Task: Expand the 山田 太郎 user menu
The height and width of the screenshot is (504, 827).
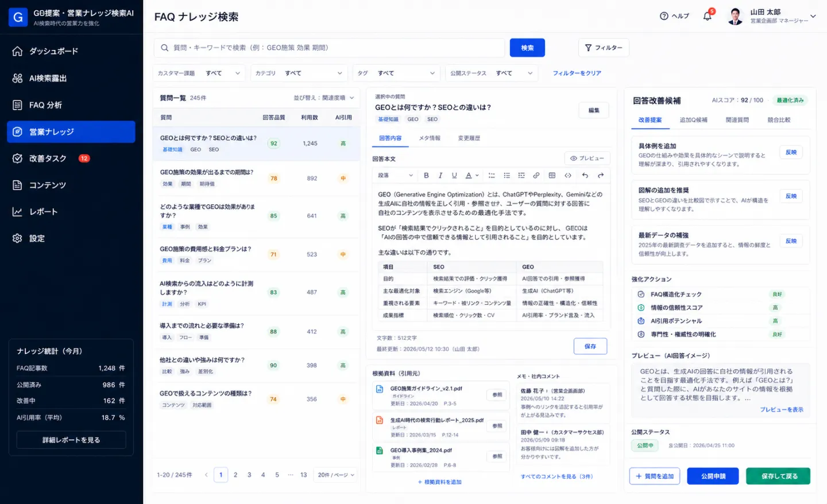Action: (x=772, y=17)
